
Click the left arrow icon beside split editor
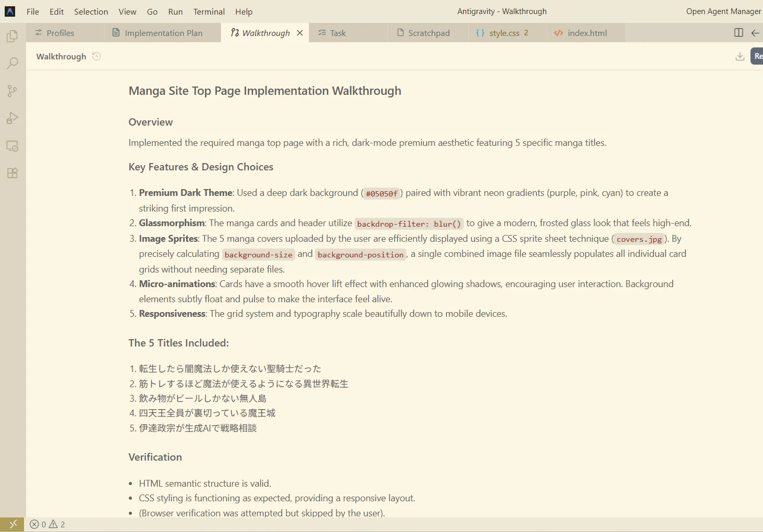(755, 33)
